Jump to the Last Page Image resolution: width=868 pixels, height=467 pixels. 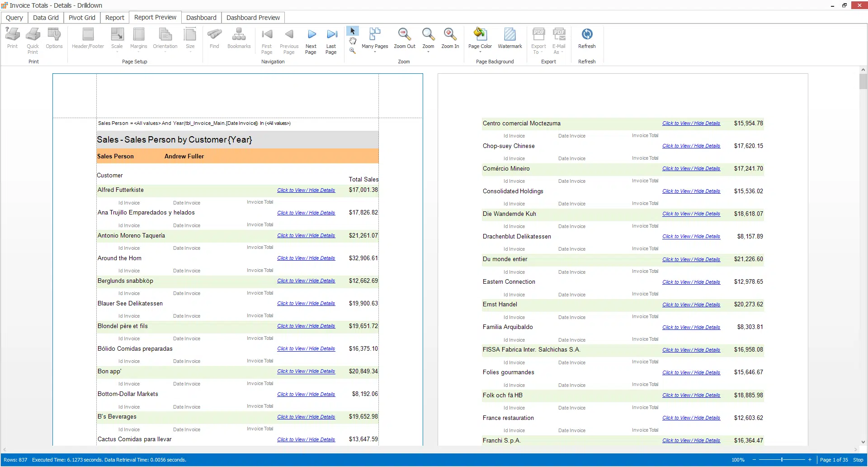click(x=331, y=41)
